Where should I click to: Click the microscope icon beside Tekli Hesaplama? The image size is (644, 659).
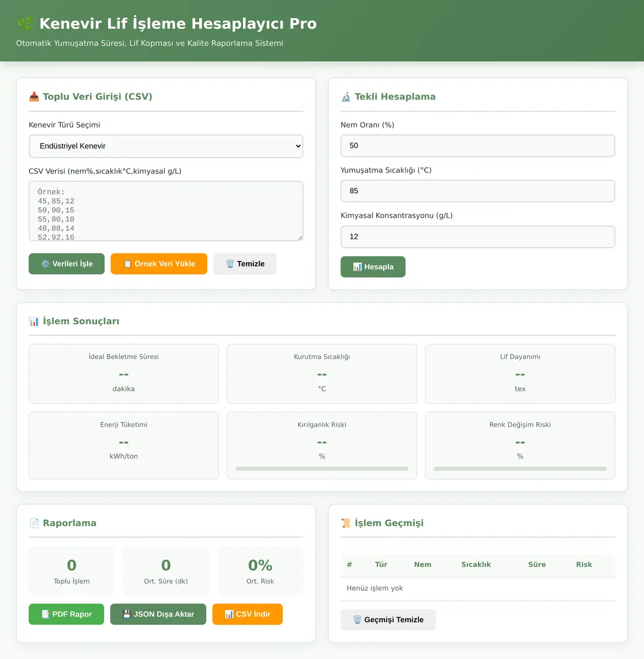[346, 97]
